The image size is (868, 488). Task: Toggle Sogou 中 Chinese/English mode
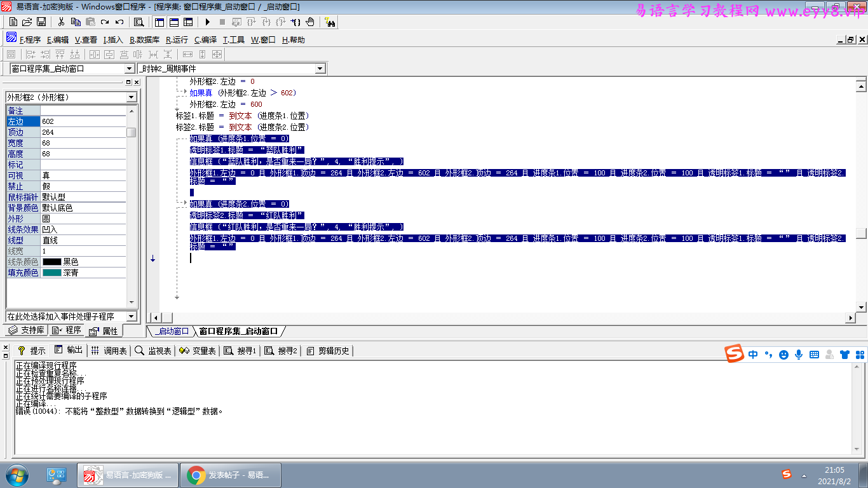753,355
